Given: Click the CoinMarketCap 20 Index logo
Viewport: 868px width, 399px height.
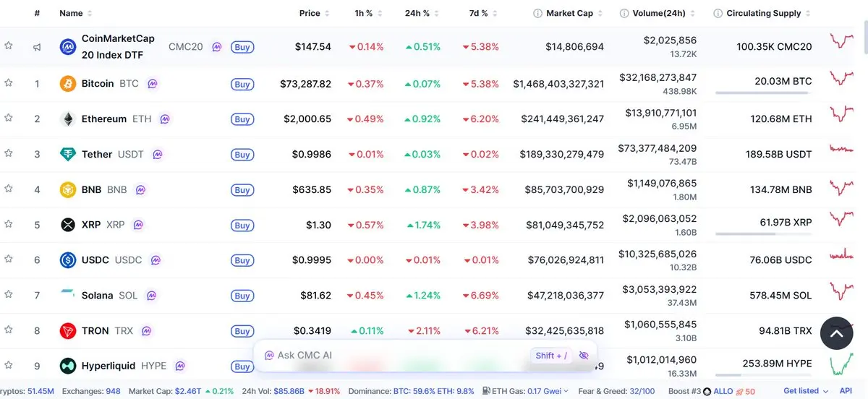Looking at the screenshot, I should click(68, 47).
